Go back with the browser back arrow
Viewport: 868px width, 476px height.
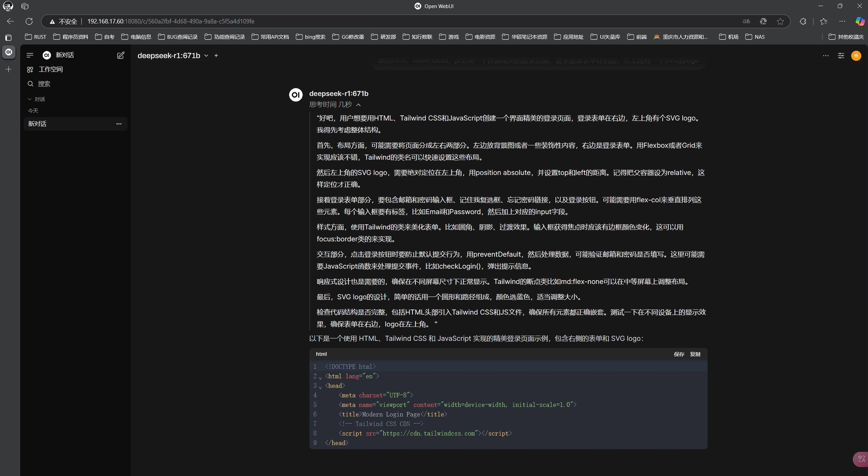point(10,21)
